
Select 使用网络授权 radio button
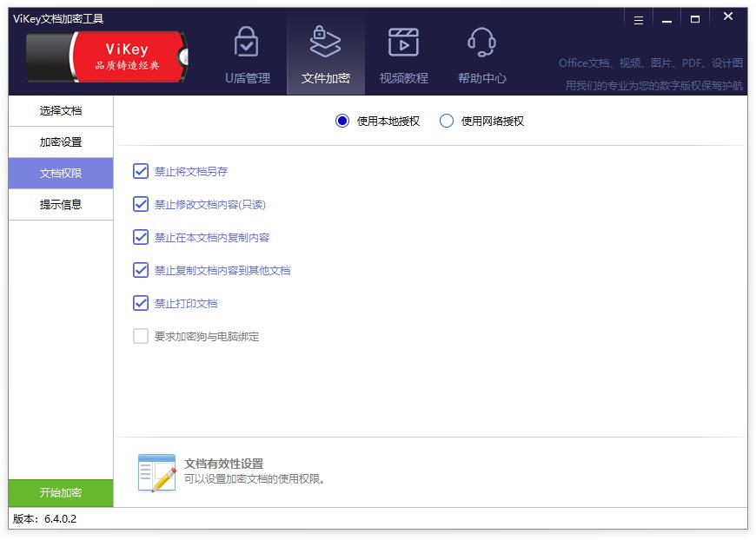pos(447,121)
